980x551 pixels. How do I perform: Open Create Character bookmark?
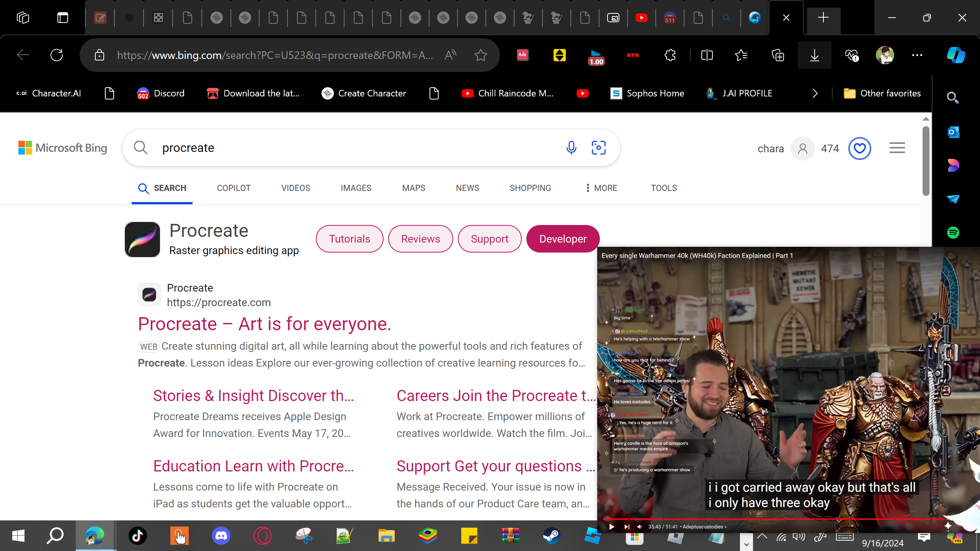point(364,93)
